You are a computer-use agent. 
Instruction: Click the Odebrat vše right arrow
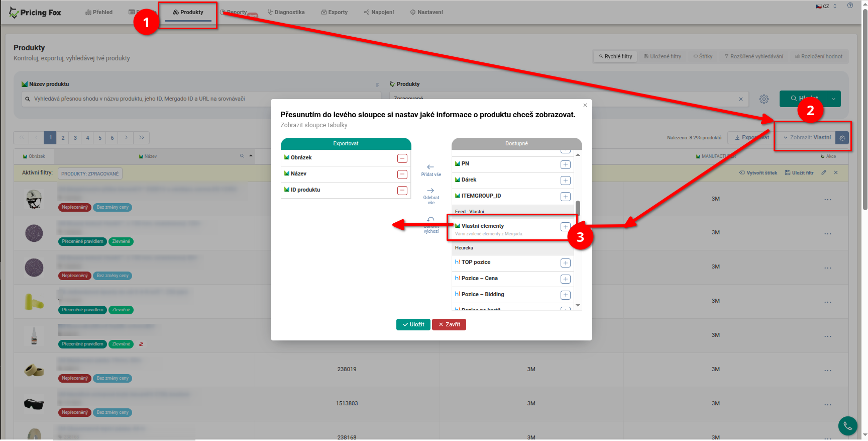430,191
